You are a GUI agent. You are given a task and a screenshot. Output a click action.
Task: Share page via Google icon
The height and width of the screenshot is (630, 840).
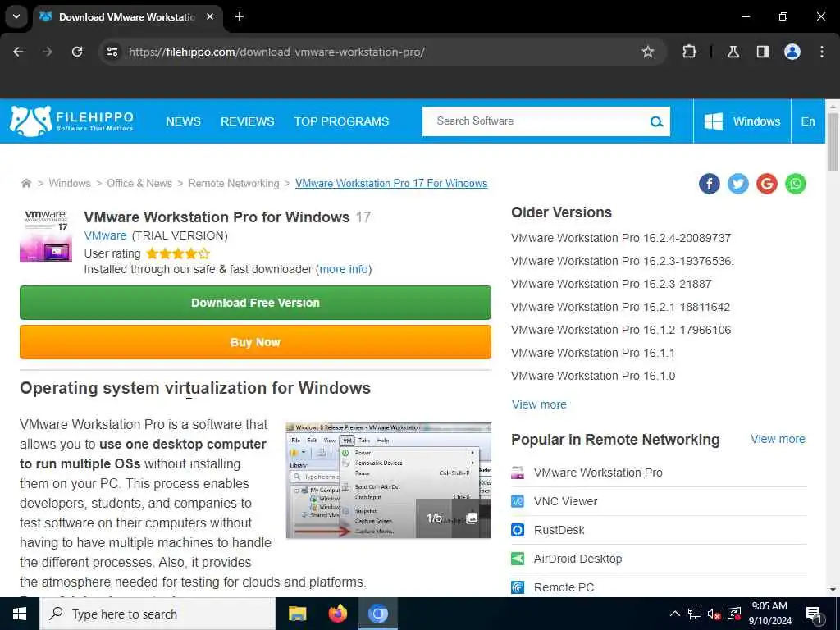point(767,184)
